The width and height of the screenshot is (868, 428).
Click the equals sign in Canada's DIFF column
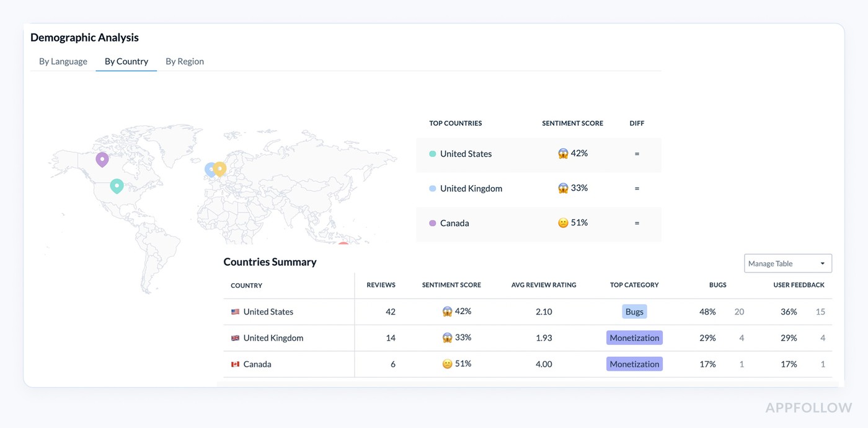tap(637, 222)
